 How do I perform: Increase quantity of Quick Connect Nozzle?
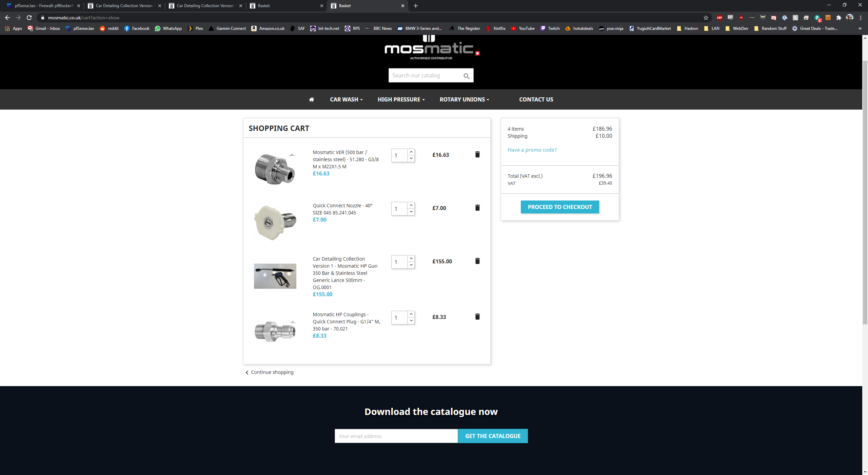411,205
